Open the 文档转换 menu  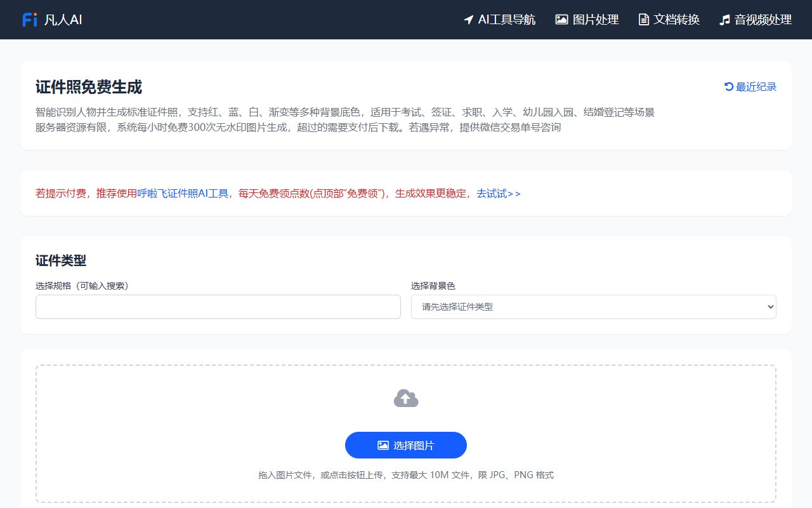click(669, 20)
